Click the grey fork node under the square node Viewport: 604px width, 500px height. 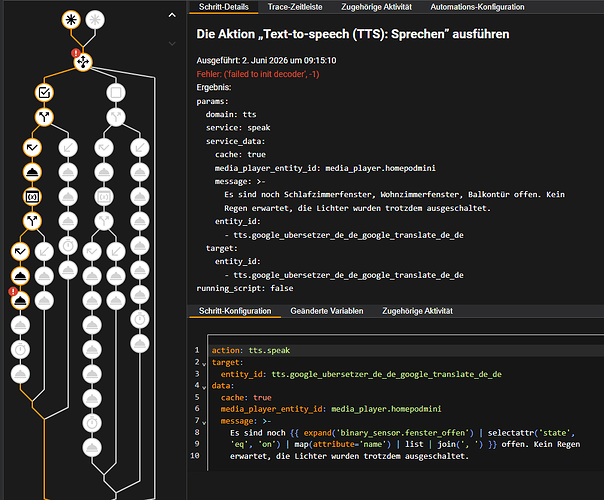pos(116,117)
